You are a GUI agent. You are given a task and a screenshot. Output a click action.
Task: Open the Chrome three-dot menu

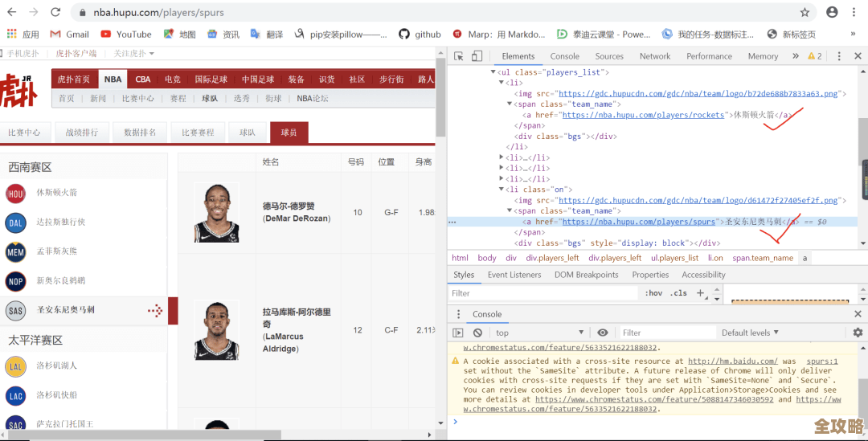pos(854,12)
